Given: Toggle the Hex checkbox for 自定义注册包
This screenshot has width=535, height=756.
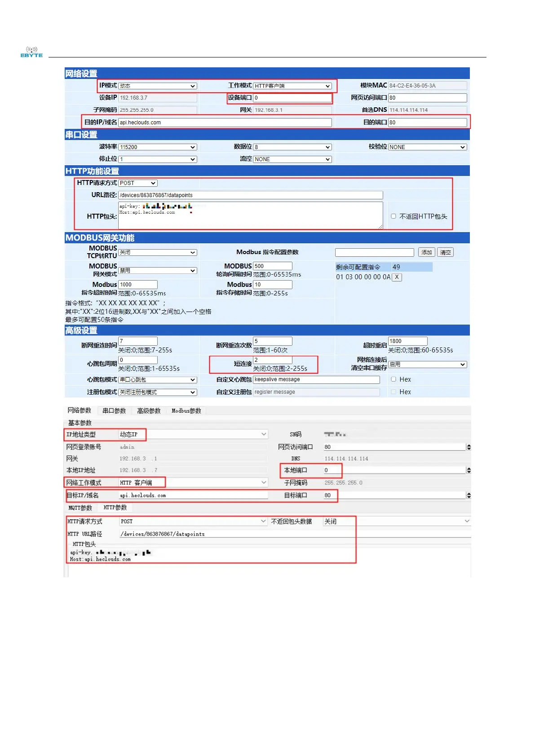Looking at the screenshot, I should point(394,391).
